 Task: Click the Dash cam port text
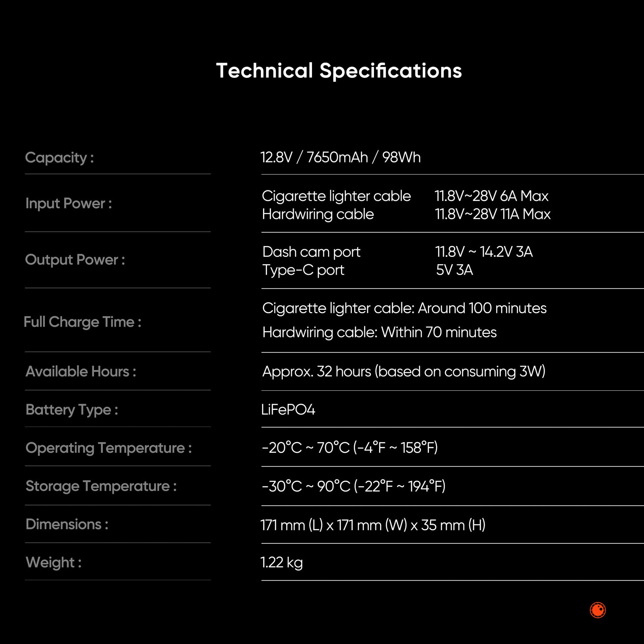tap(311, 252)
